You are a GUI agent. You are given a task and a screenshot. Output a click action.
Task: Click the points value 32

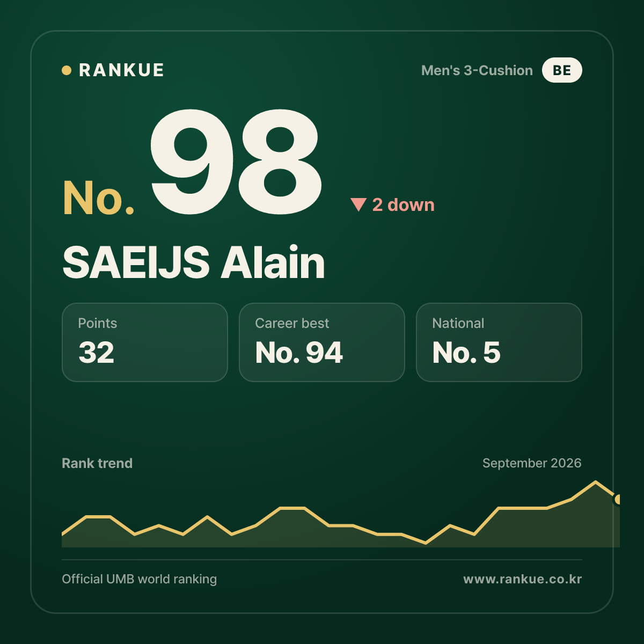click(x=97, y=353)
